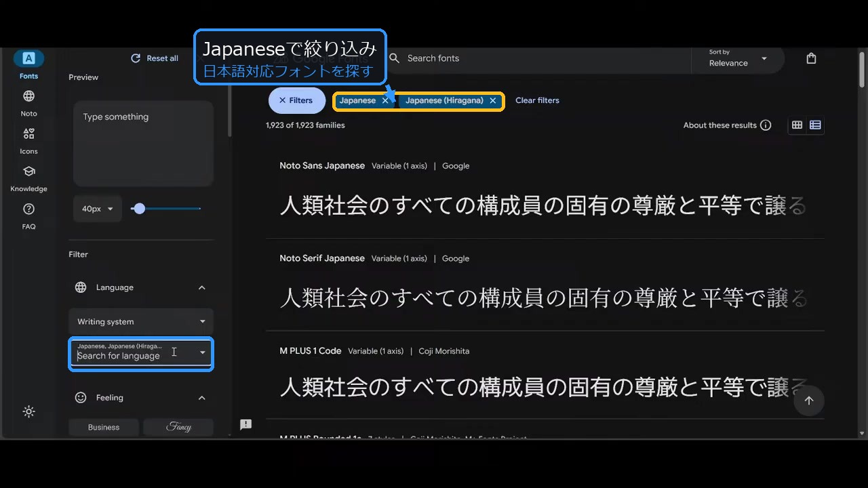
Task: Select the Fancy feeling chip
Action: tap(178, 427)
